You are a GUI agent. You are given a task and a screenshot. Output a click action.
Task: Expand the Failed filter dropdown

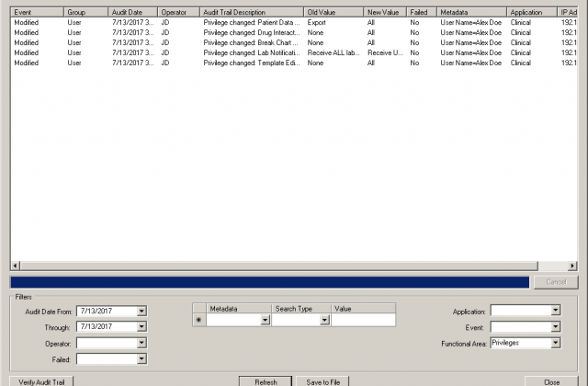click(141, 359)
